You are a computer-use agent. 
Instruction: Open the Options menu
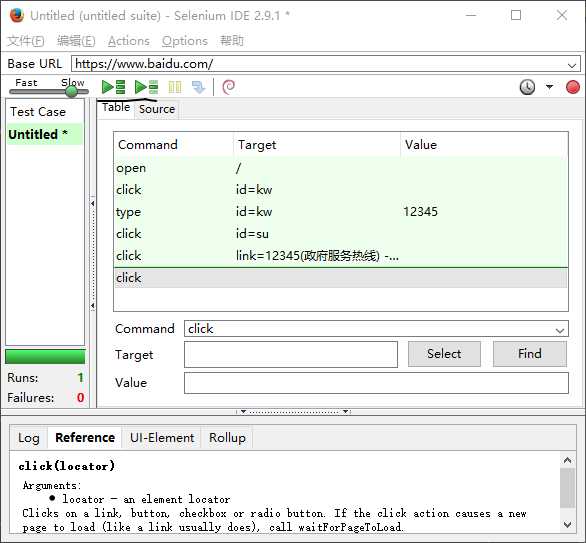[185, 41]
